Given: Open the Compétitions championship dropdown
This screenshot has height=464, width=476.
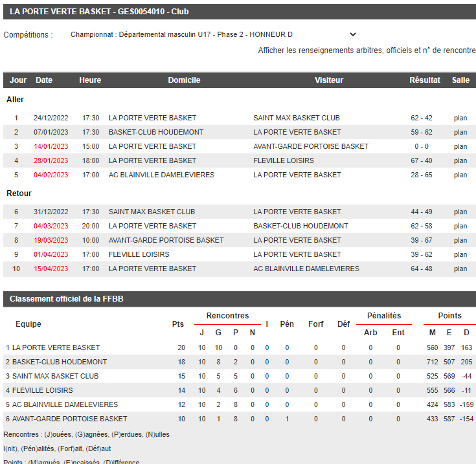Looking at the screenshot, I should click(x=214, y=34).
